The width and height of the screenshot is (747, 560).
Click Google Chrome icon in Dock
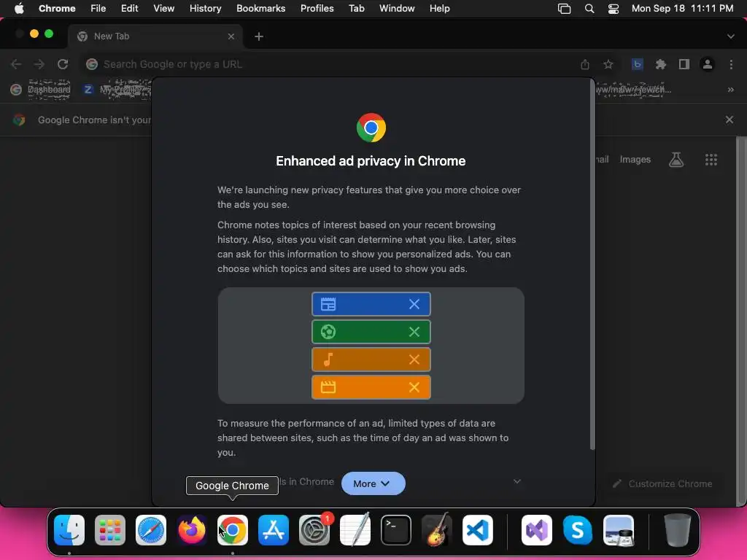pos(233,530)
